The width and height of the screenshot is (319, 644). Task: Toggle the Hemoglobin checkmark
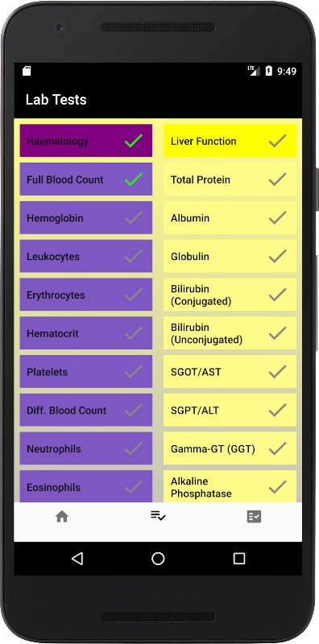coord(134,217)
